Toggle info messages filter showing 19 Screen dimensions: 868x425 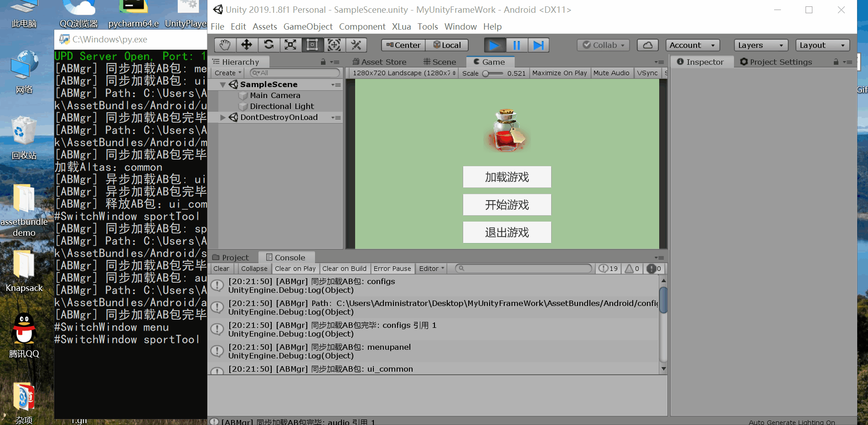608,269
